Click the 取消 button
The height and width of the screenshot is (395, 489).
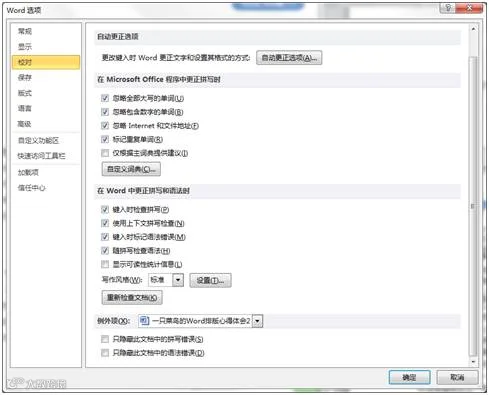click(457, 377)
